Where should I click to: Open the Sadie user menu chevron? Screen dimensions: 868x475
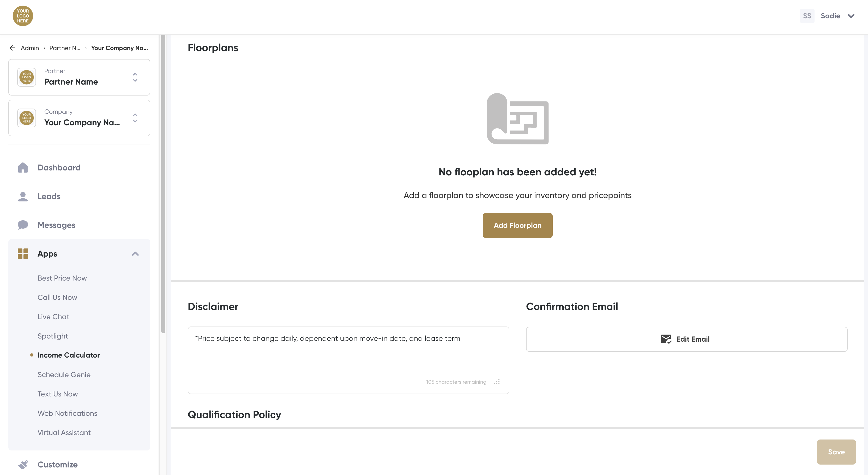tap(851, 16)
